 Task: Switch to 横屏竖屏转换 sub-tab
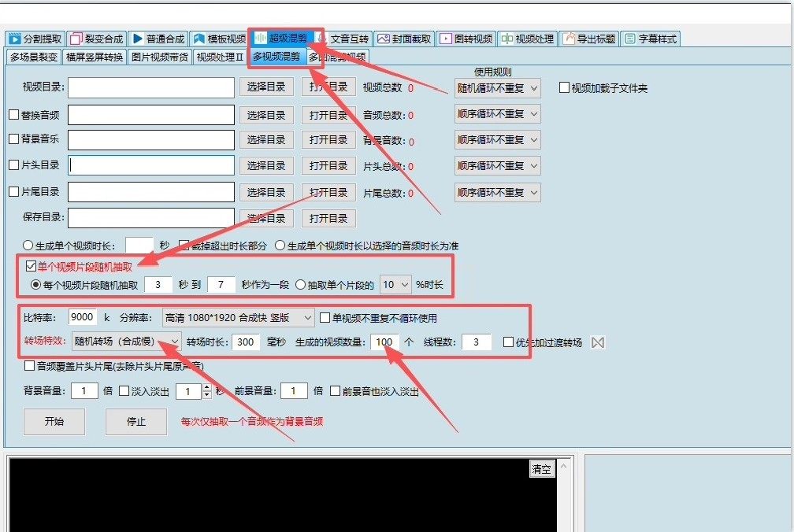click(x=95, y=57)
